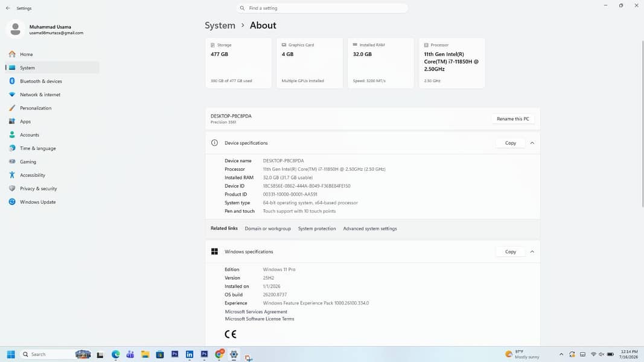Image resolution: width=644 pixels, height=362 pixels.
Task: Click the Version value 25H2
Action: coord(268,278)
